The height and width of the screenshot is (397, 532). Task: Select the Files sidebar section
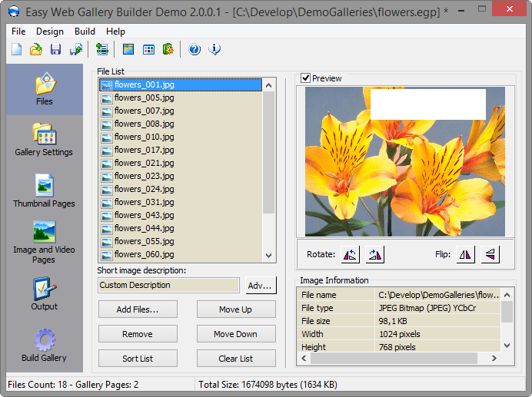coord(45,89)
